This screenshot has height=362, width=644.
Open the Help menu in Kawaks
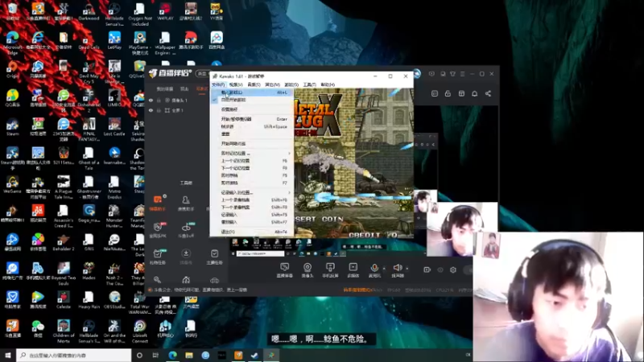(328, 84)
